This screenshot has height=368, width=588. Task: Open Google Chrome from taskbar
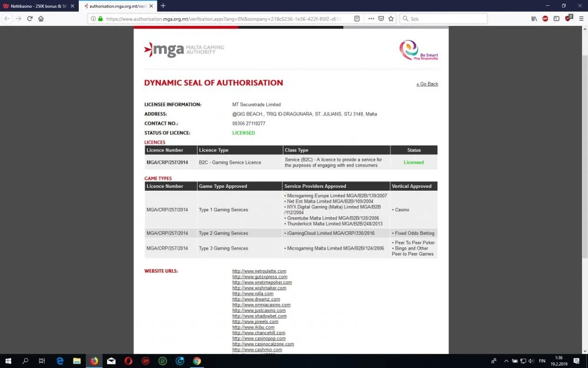(197, 361)
